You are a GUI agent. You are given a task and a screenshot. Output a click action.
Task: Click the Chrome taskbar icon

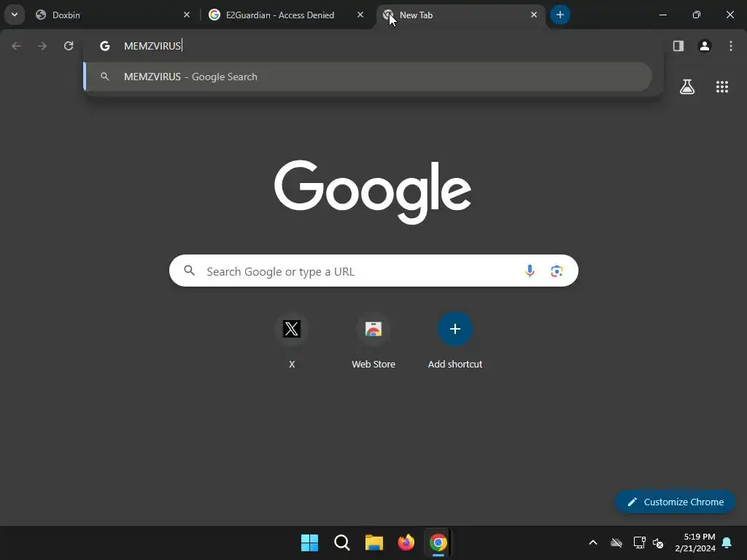pos(438,542)
